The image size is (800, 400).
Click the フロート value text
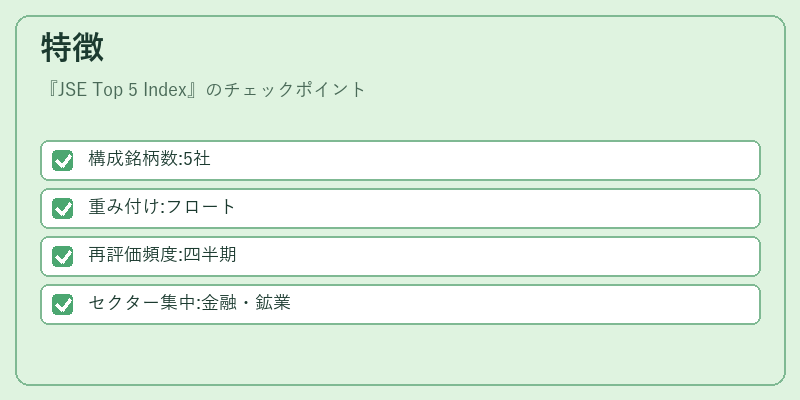pos(201,207)
